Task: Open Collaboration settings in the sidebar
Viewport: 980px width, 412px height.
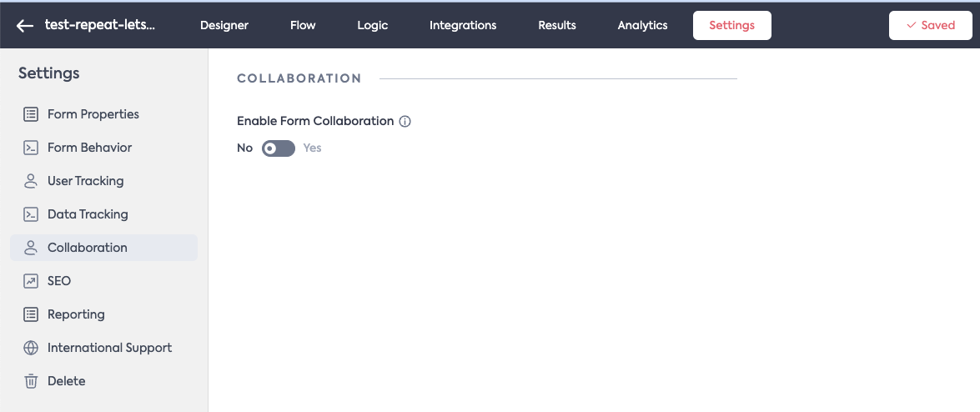Action: point(88,248)
